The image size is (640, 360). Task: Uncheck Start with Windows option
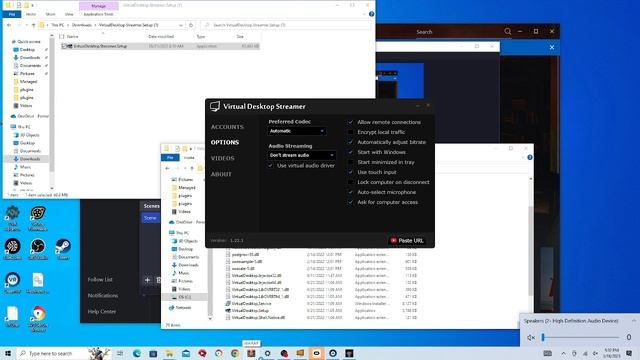pos(350,152)
